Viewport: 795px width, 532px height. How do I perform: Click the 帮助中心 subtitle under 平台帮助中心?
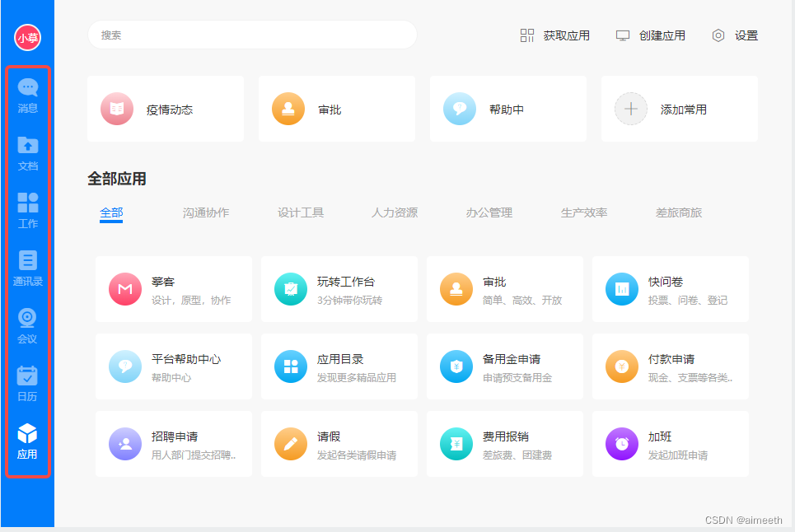point(171,378)
